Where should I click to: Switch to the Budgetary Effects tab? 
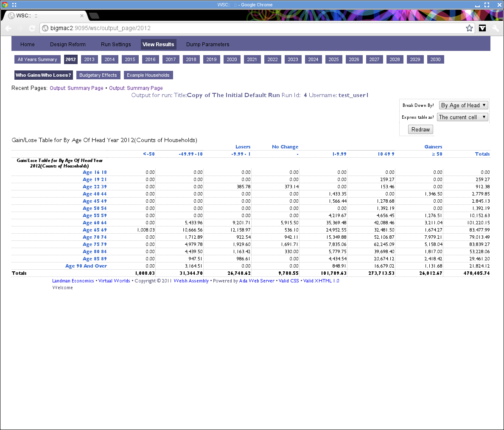[98, 75]
